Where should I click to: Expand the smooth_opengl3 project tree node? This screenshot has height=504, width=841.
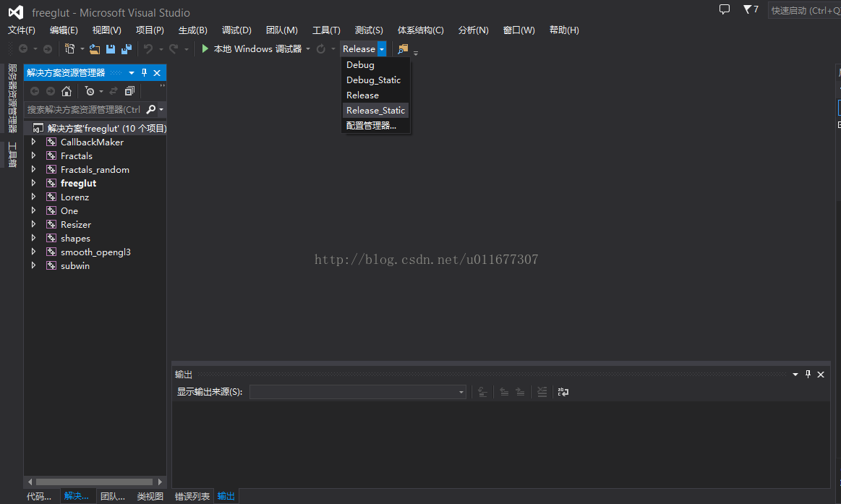(33, 252)
